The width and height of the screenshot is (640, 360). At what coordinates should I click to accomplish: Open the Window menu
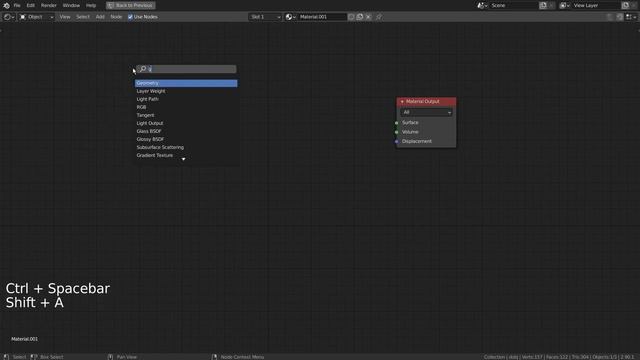tap(71, 5)
